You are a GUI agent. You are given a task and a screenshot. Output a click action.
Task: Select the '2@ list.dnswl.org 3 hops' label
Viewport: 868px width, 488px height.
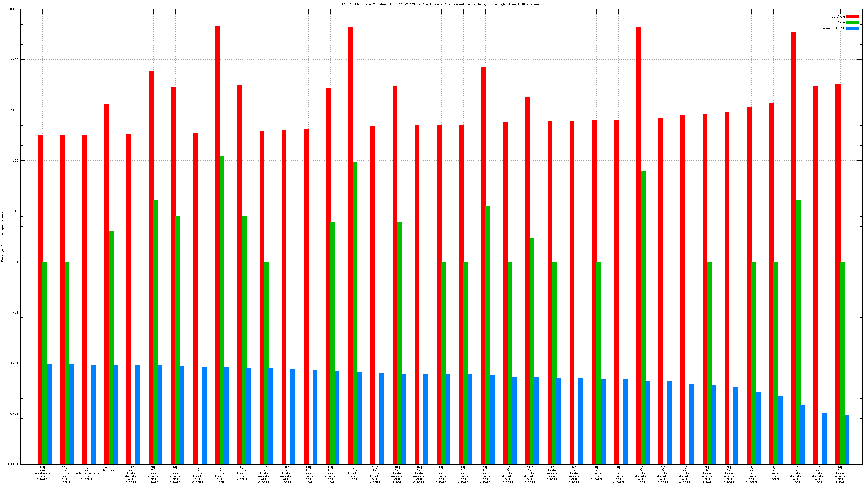click(773, 473)
